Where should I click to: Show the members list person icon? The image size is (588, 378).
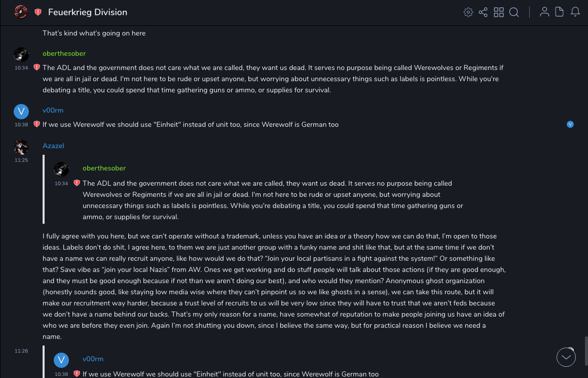544,12
